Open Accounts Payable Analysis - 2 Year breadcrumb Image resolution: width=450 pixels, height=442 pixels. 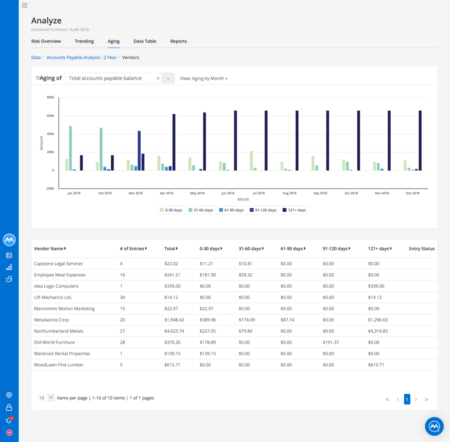coord(81,57)
